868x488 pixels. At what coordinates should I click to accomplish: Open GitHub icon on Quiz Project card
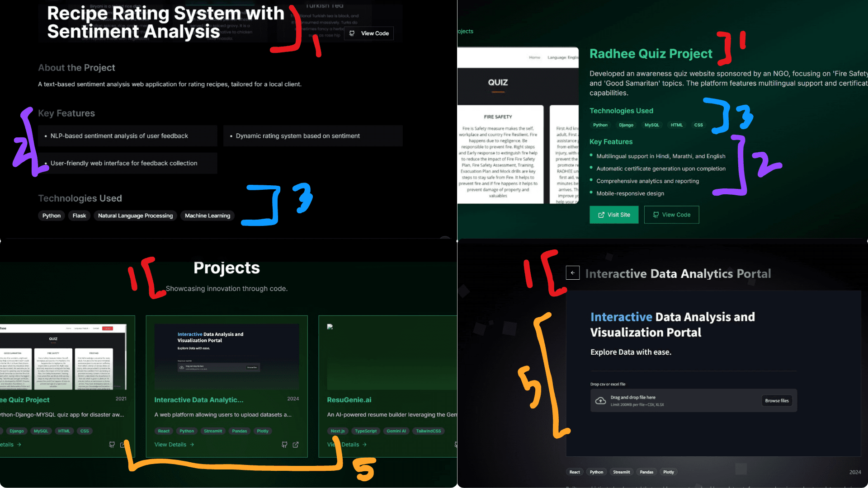tap(112, 445)
